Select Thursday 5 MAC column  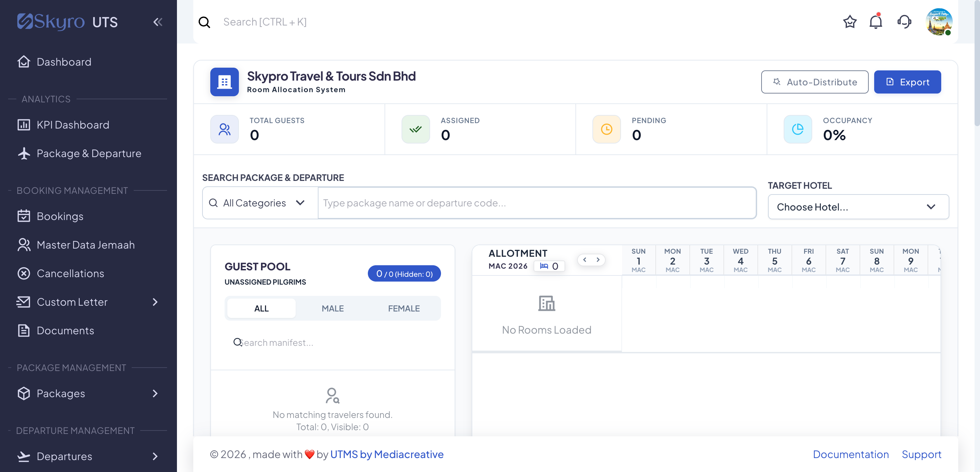pos(774,260)
